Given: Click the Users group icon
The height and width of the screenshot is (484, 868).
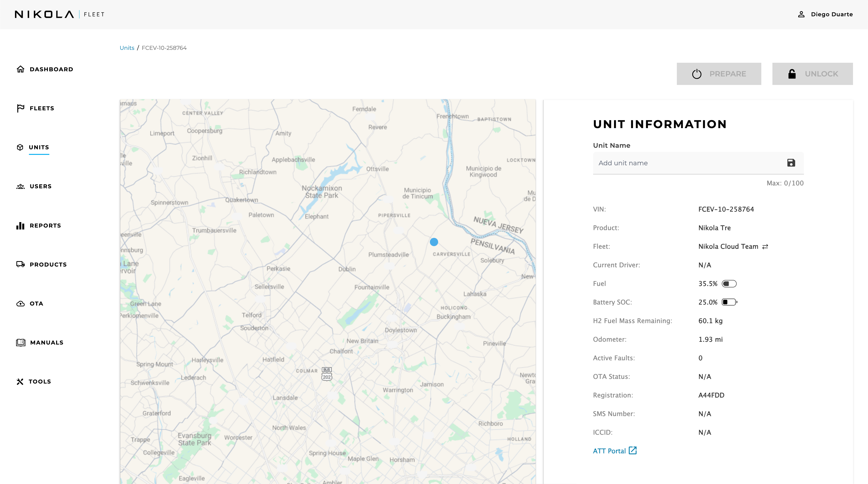Looking at the screenshot, I should [x=21, y=186].
